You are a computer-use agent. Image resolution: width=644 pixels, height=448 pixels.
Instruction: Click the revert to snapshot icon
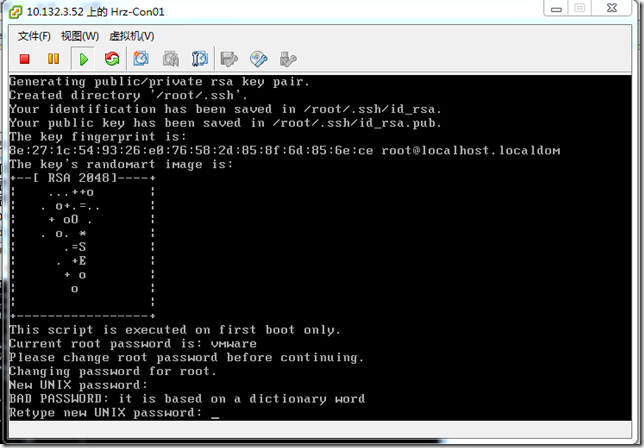click(x=170, y=59)
